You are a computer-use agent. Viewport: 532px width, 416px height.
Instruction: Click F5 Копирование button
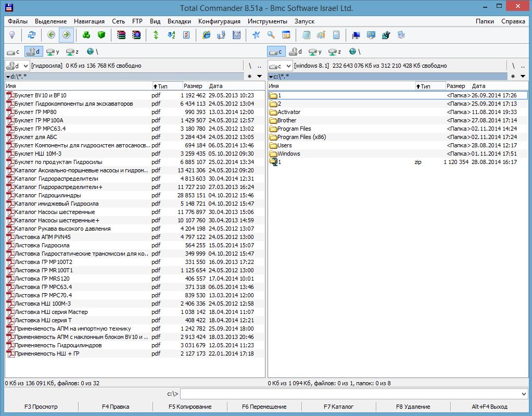tap(190, 407)
